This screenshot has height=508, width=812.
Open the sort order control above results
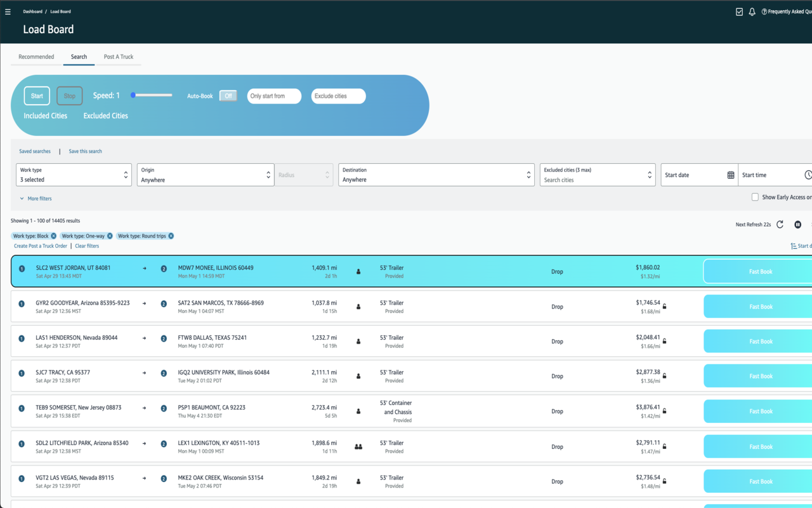click(x=801, y=246)
